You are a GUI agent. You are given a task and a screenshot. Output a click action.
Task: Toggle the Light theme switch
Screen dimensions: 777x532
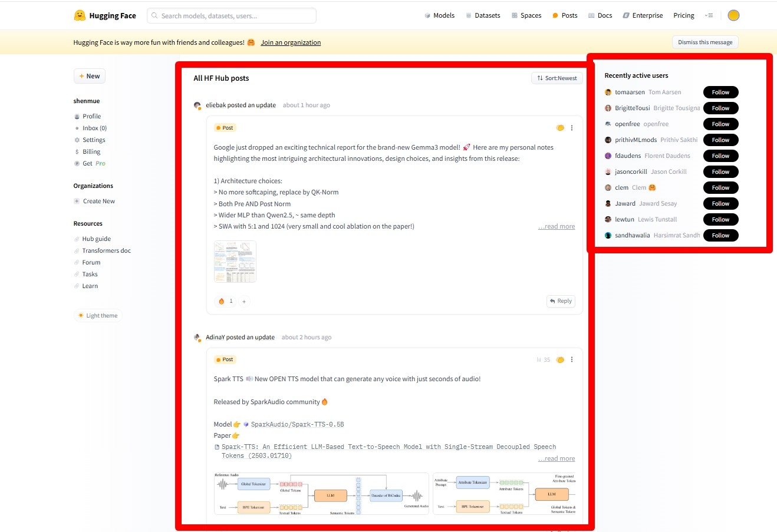point(98,316)
